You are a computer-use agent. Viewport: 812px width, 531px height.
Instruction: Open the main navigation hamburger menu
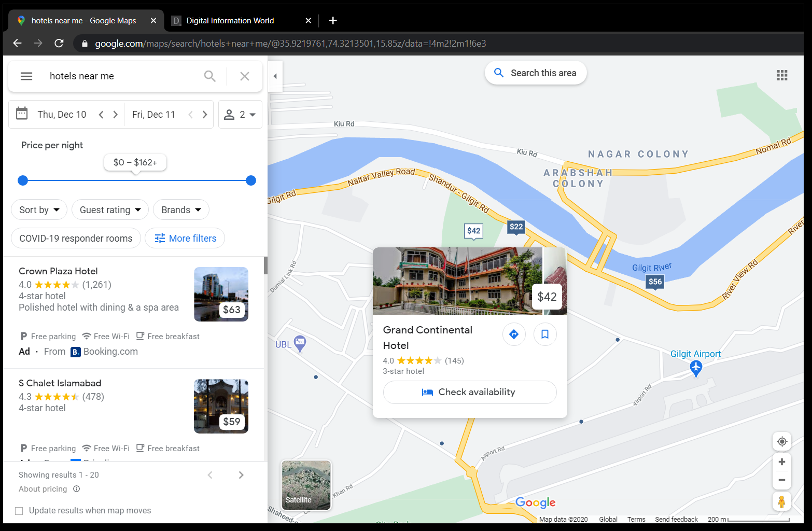26,76
